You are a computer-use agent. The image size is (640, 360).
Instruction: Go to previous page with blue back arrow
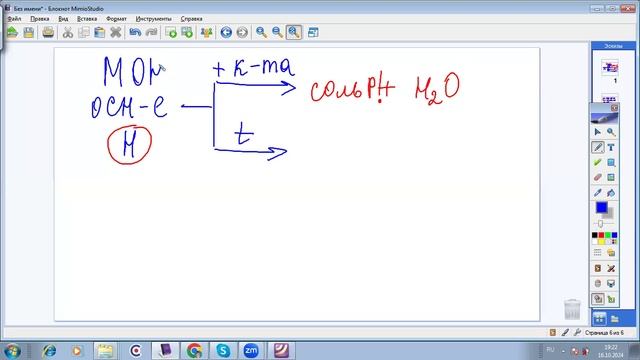click(x=226, y=32)
